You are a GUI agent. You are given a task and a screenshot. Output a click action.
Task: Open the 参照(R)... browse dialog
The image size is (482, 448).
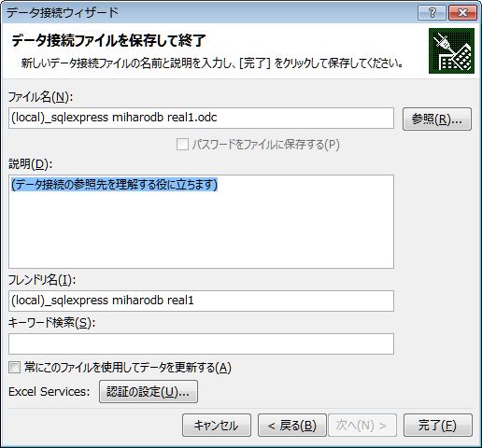[437, 119]
